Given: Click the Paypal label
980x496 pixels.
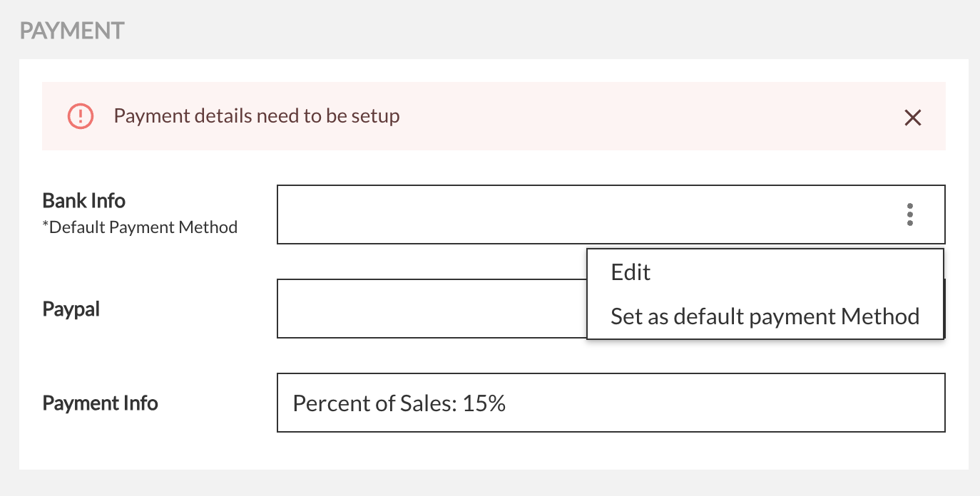Looking at the screenshot, I should (71, 309).
